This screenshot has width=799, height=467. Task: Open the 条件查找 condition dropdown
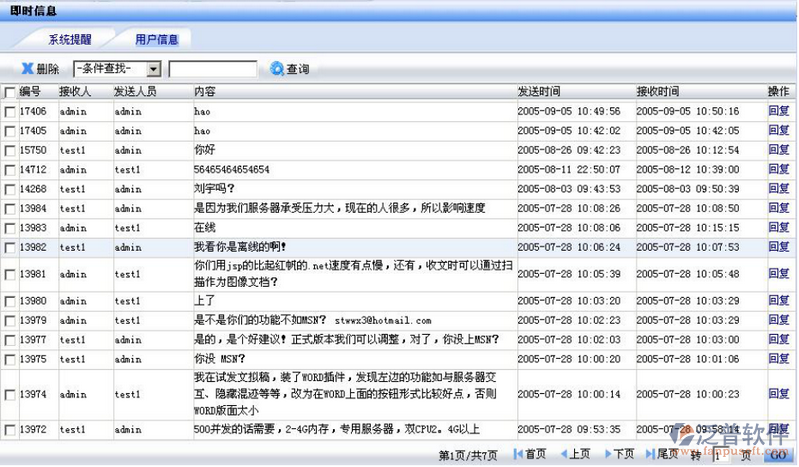click(x=153, y=69)
